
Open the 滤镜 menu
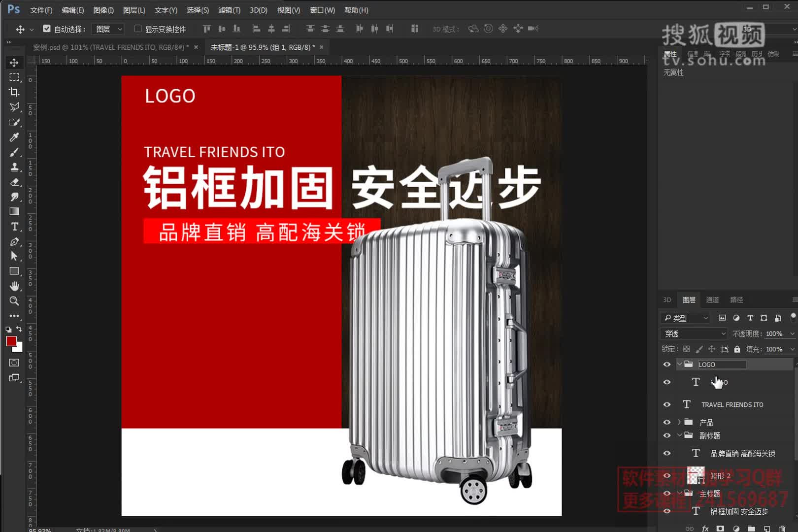(230, 10)
